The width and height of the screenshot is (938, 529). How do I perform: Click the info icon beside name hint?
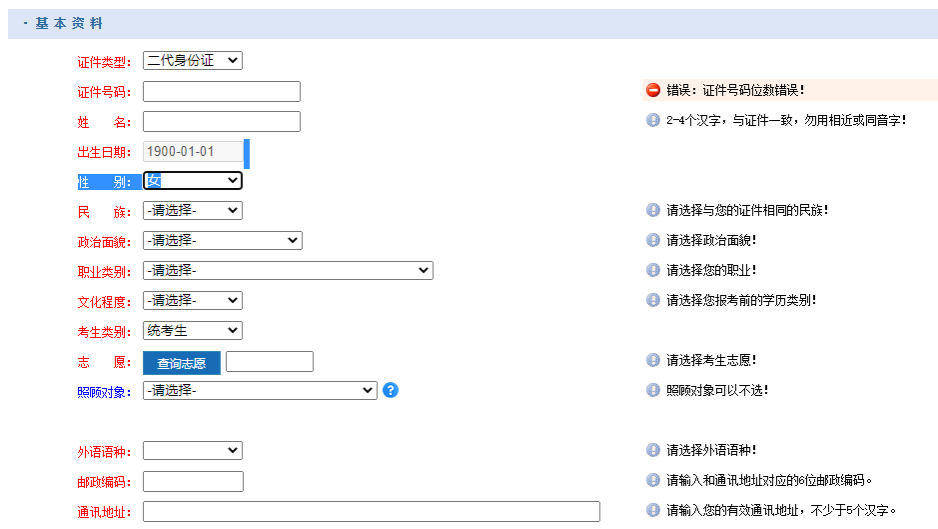(653, 120)
